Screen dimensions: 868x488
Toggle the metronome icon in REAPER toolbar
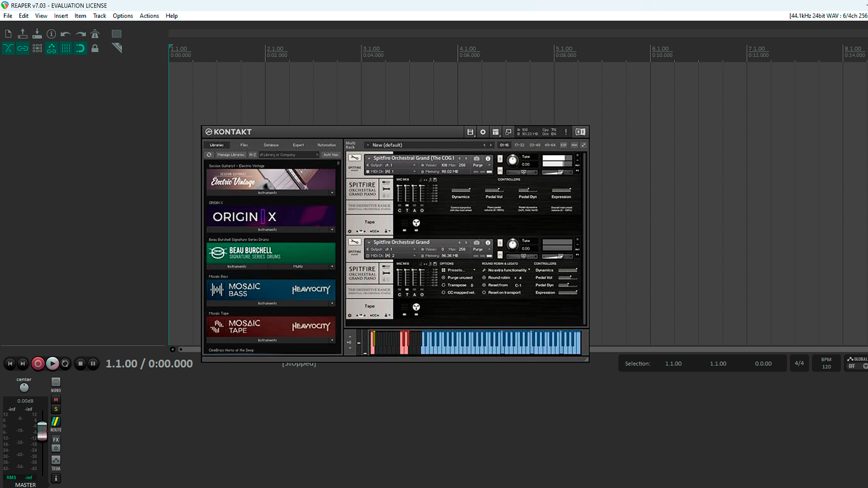(95, 34)
